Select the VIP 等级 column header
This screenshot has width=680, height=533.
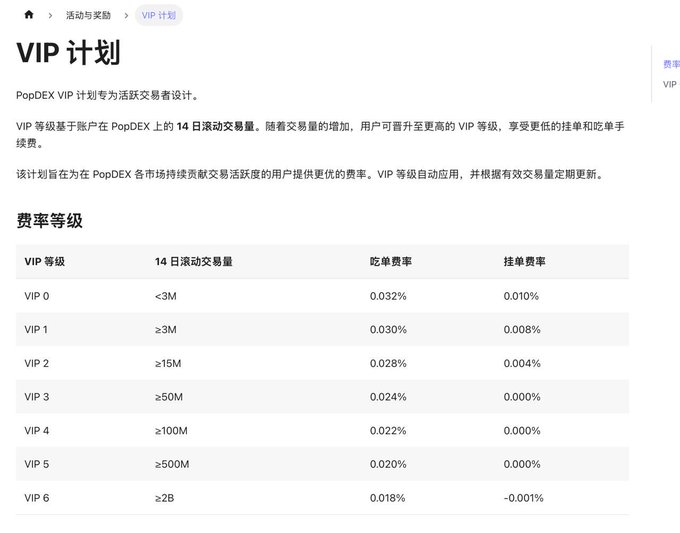45,262
